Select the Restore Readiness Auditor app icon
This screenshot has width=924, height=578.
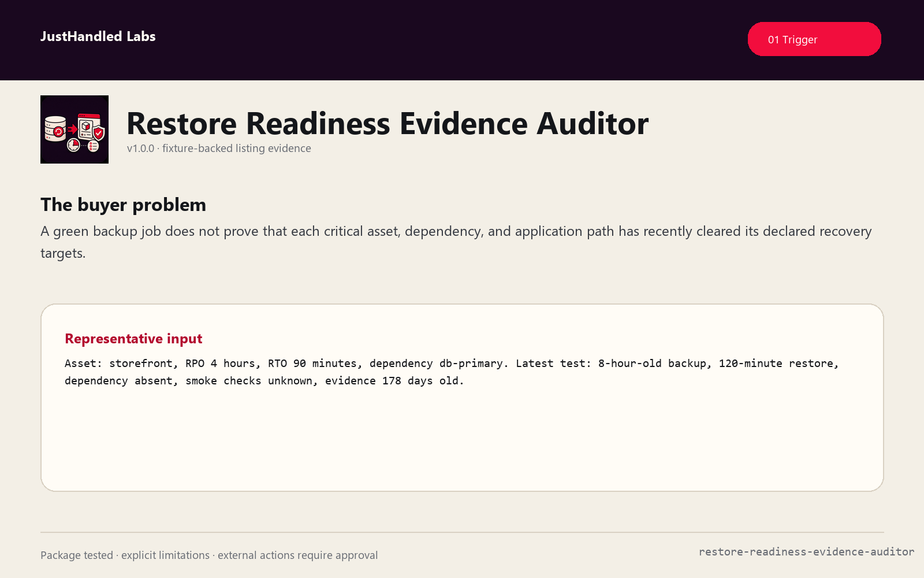tap(74, 129)
